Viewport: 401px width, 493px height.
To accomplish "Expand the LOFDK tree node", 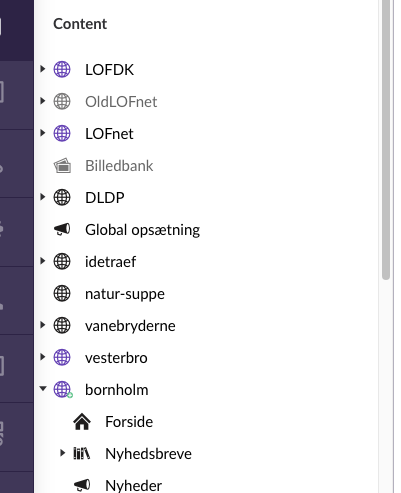I will [x=42, y=69].
